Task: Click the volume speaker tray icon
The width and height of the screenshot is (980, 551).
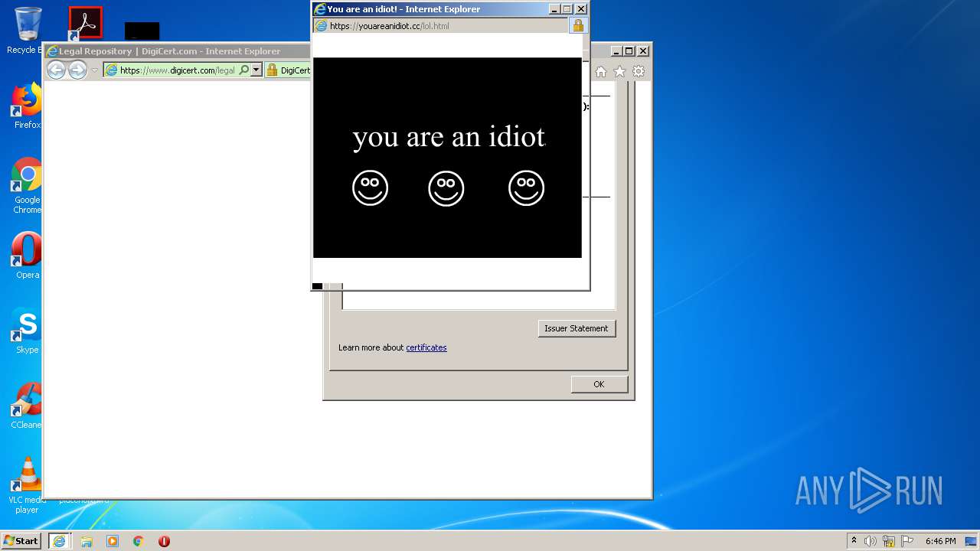Action: 871,541
